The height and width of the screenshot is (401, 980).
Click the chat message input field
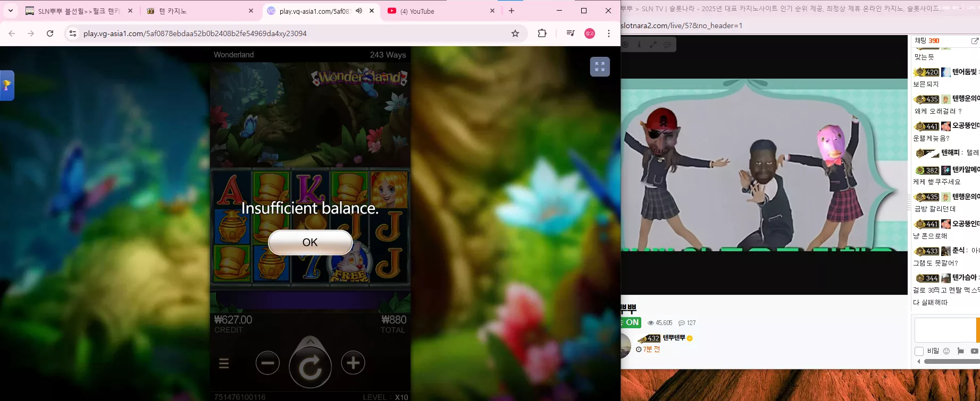pyautogui.click(x=945, y=330)
